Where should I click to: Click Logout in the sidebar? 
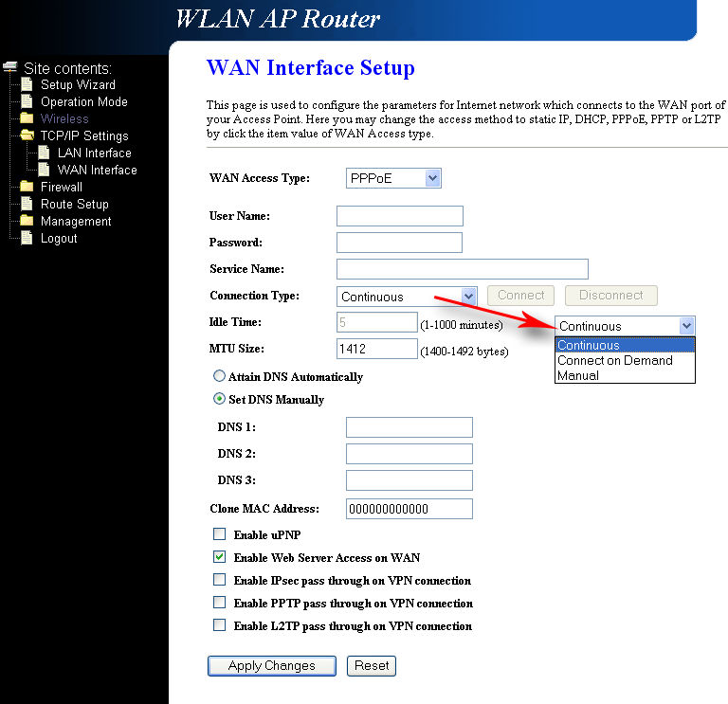point(59,239)
